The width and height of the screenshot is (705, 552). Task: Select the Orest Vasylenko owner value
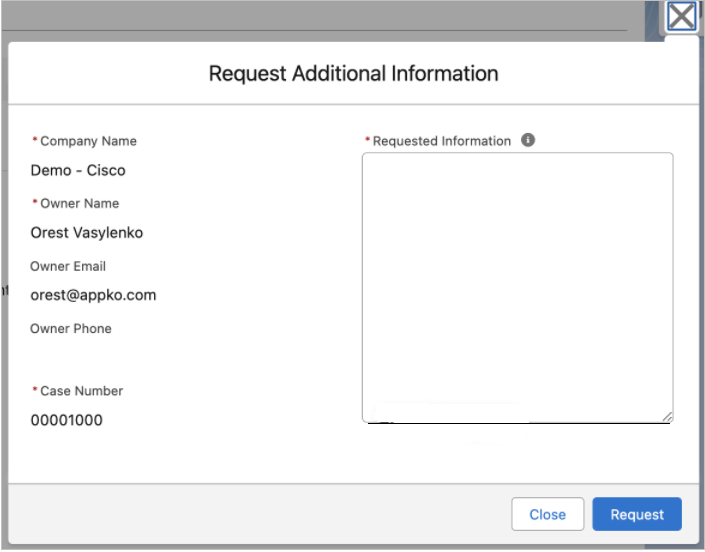[x=87, y=232]
